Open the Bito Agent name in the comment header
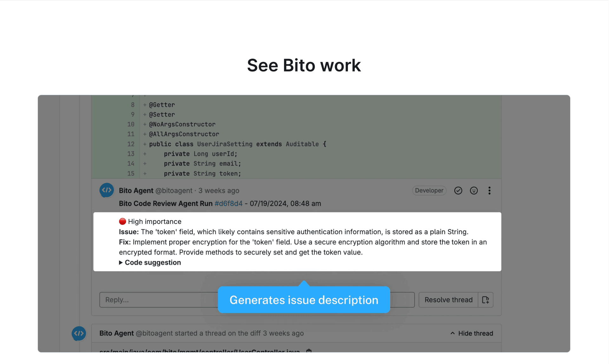Screen dimensions: 609x364 click(x=136, y=190)
